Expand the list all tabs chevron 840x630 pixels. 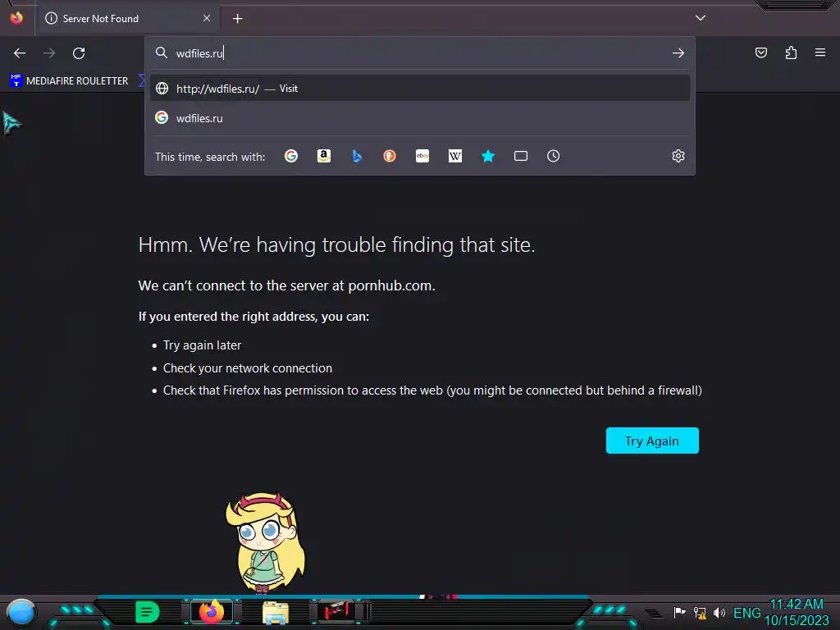701,18
